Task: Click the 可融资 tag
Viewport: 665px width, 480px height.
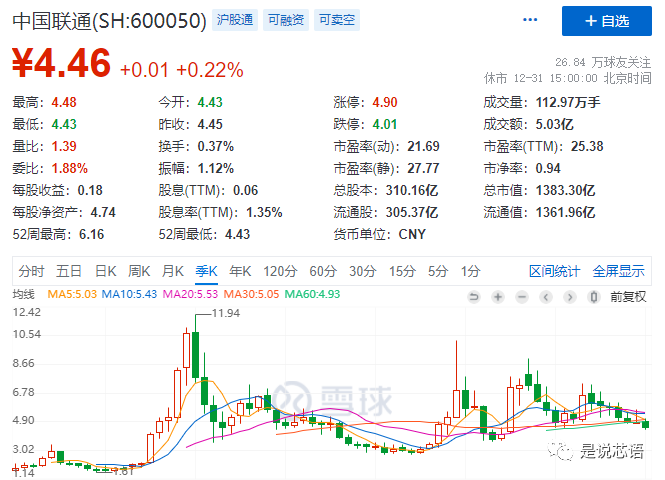Action: [286, 20]
